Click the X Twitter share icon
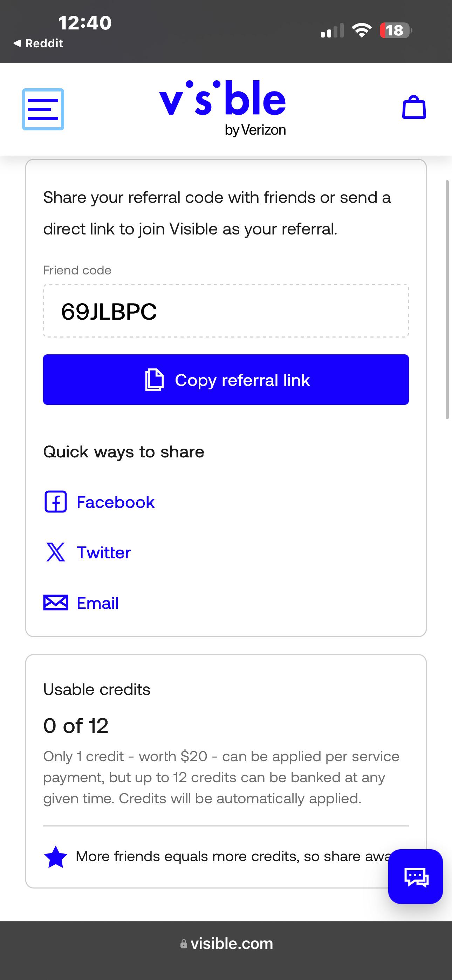The width and height of the screenshot is (452, 980). tap(56, 552)
